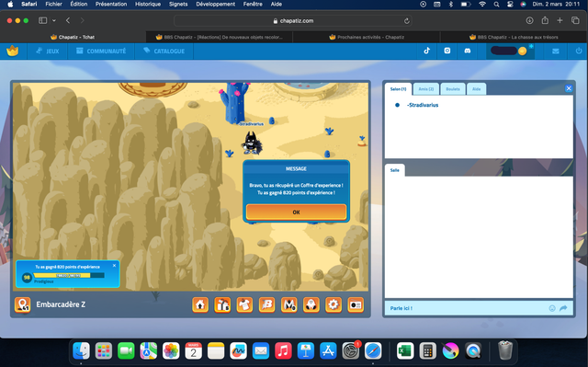Switch to the BBS Chapatiz La chasse aux trésors tab

pyautogui.click(x=514, y=37)
